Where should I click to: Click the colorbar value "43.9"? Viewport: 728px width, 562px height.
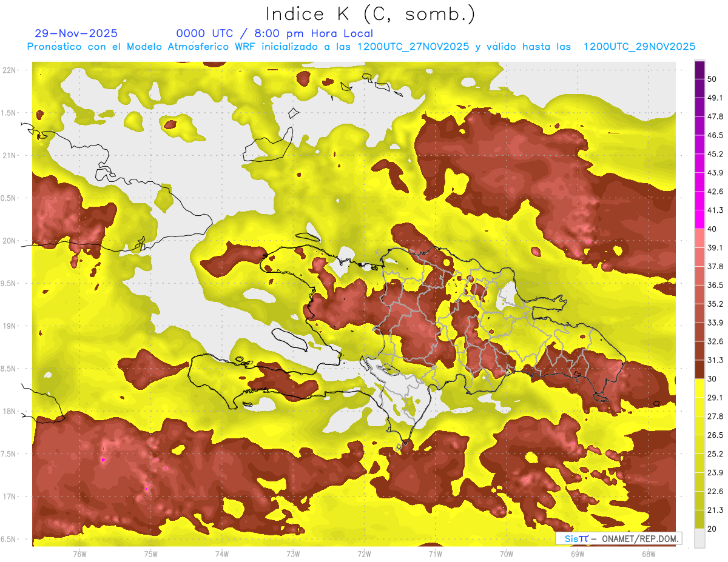(x=715, y=173)
